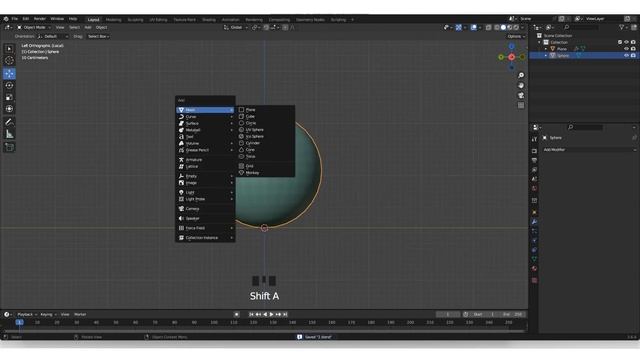Pick the Annotate pencil tool
The width and height of the screenshot is (640, 360).
click(9, 122)
